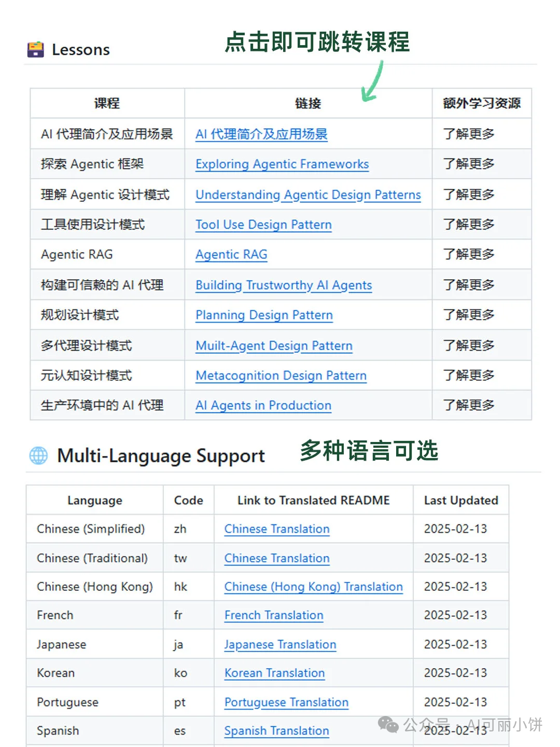Open the Chinese (Simplified) Translation link
560x747 pixels.
pyautogui.click(x=276, y=529)
